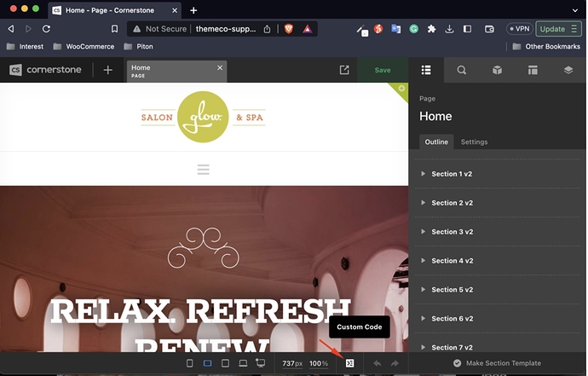
Task: Open the Elements cube icon
Action: [498, 70]
